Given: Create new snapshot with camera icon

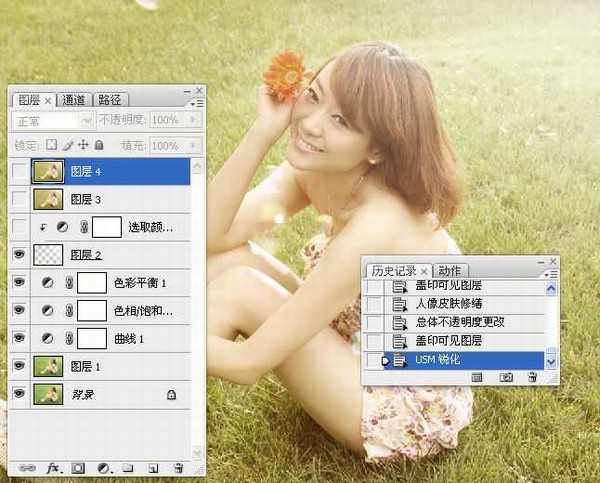Looking at the screenshot, I should 506,377.
